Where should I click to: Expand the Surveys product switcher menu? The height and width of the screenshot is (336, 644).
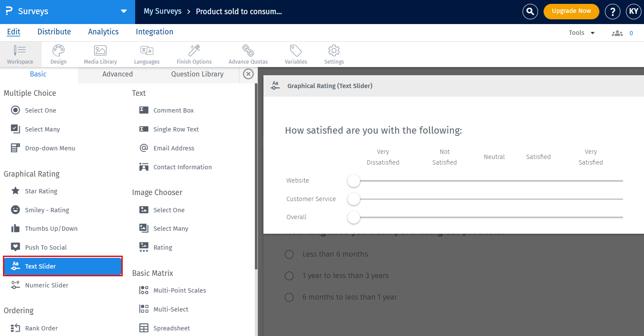click(x=124, y=12)
